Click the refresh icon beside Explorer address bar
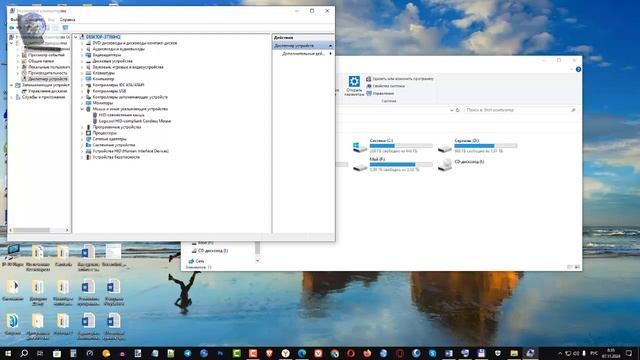Screen dimensions: 640x360 458,110
